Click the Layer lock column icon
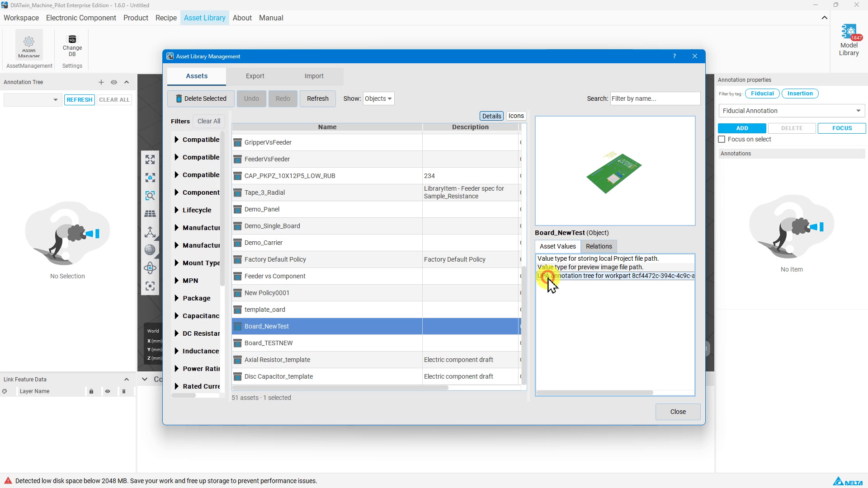868x488 pixels. point(91,391)
